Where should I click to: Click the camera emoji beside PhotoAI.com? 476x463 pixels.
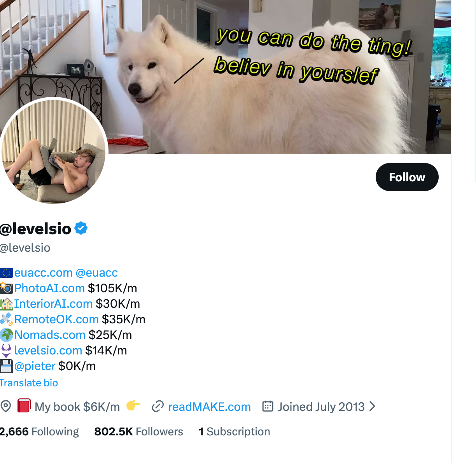tap(7, 288)
